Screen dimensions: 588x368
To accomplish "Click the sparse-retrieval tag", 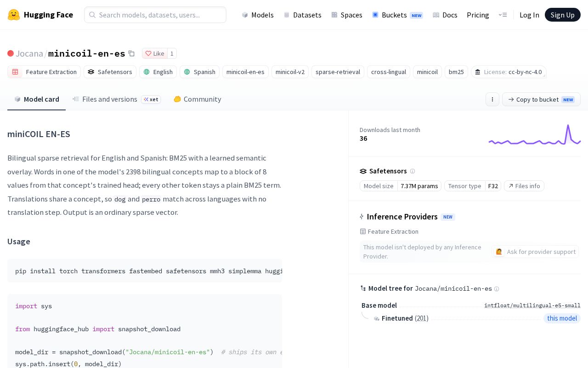I will [338, 72].
